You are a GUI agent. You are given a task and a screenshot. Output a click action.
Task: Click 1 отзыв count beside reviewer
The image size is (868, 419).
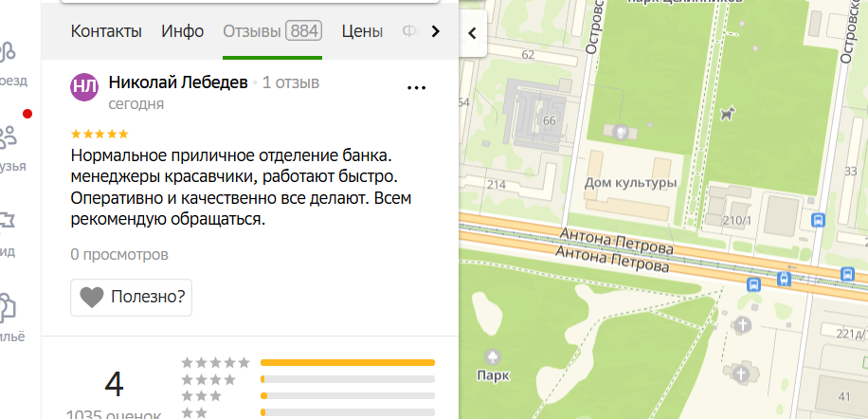[x=291, y=83]
